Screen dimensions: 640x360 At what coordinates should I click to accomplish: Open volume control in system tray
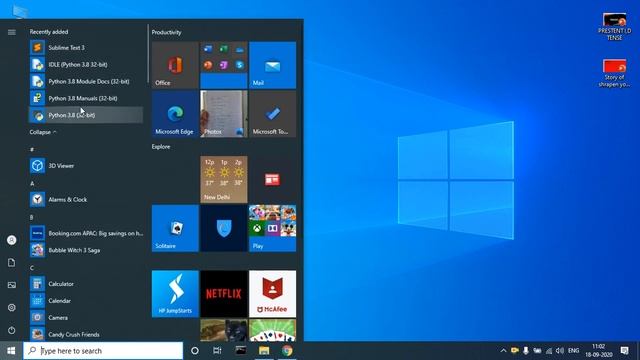pyautogui.click(x=560, y=351)
